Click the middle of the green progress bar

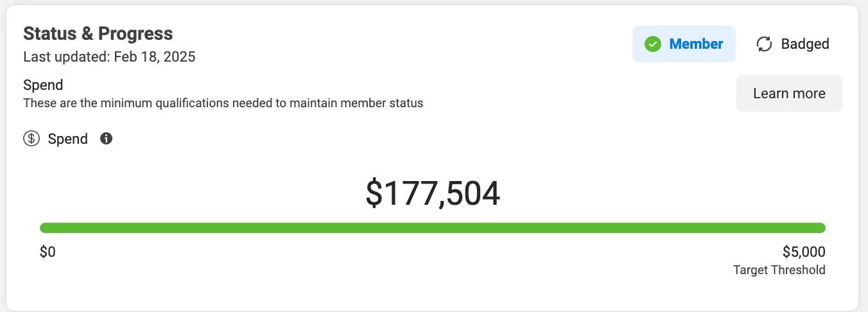(432, 228)
